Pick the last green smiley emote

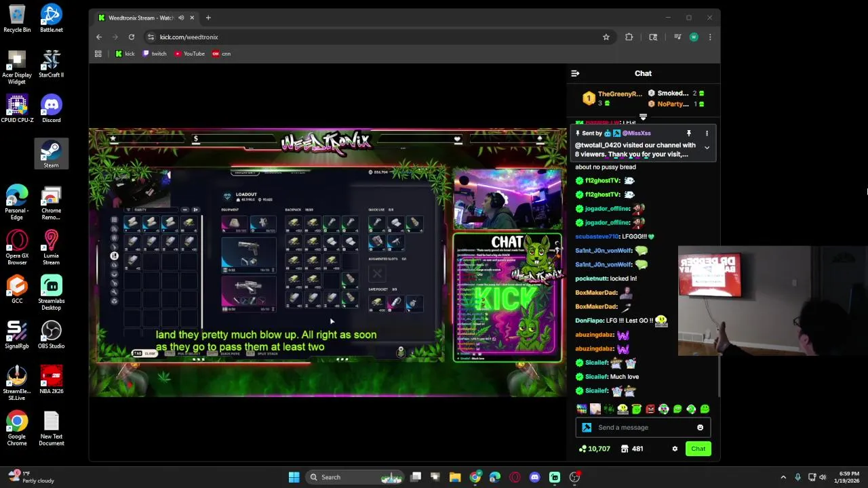(705, 409)
